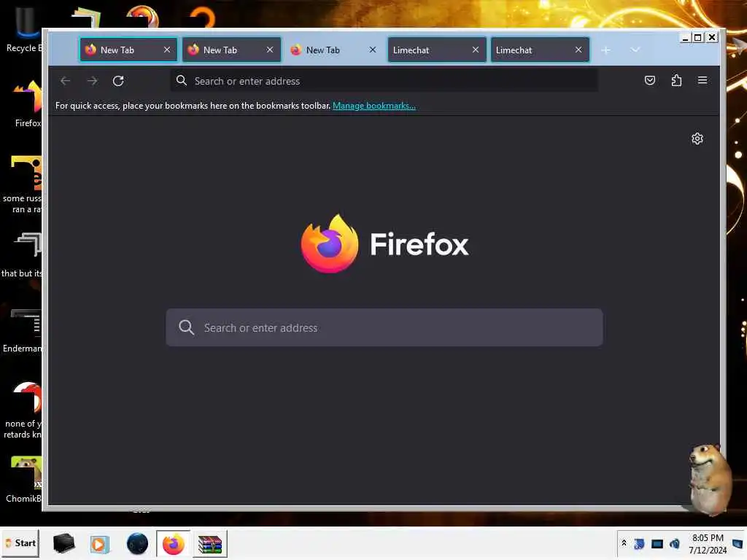
Task: Click the magnifier in address bar
Action: 182,80
